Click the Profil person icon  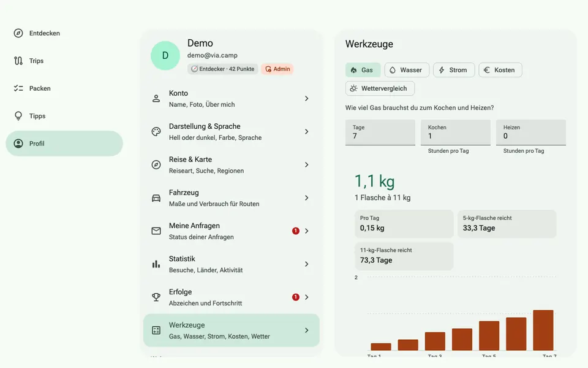pos(18,144)
